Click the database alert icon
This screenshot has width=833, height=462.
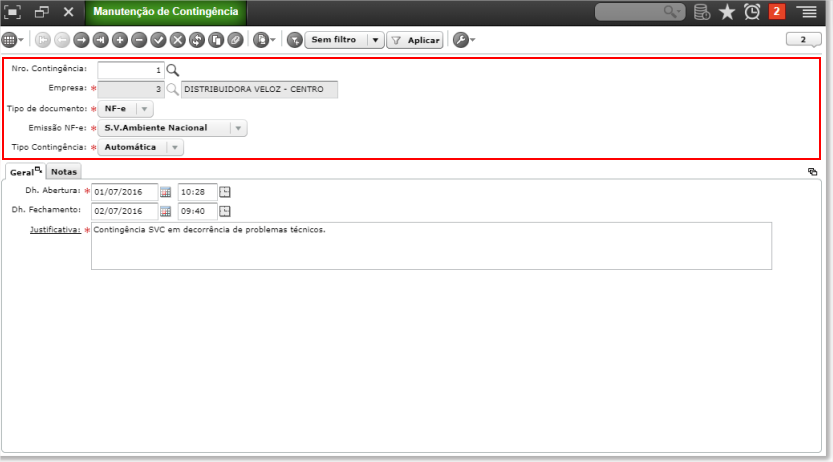point(702,12)
